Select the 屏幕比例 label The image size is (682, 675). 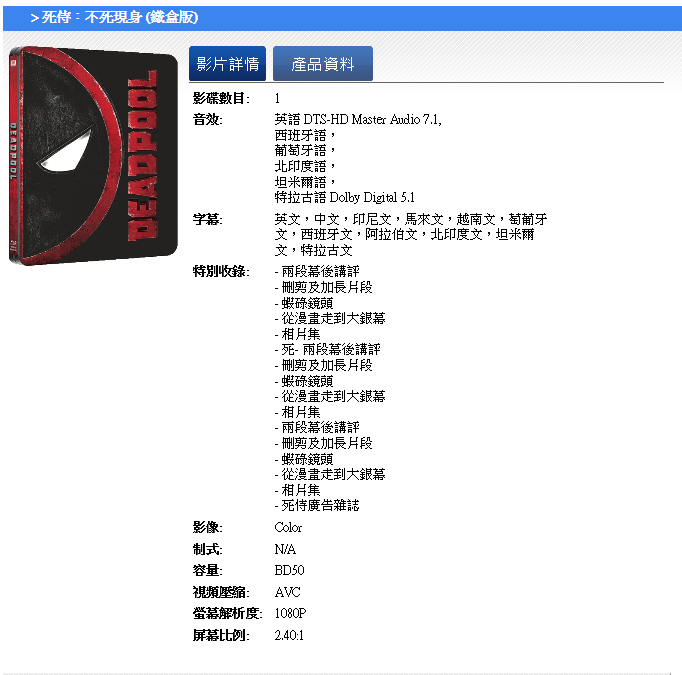point(221,635)
